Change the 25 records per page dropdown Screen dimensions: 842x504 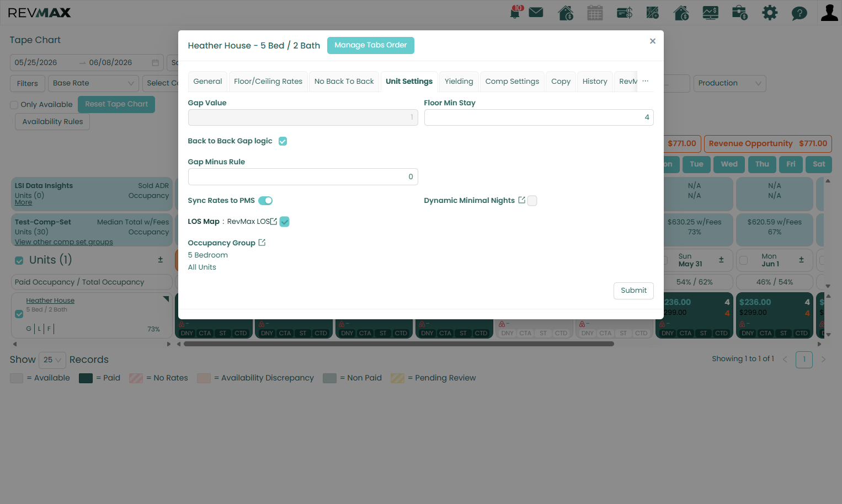(52, 360)
